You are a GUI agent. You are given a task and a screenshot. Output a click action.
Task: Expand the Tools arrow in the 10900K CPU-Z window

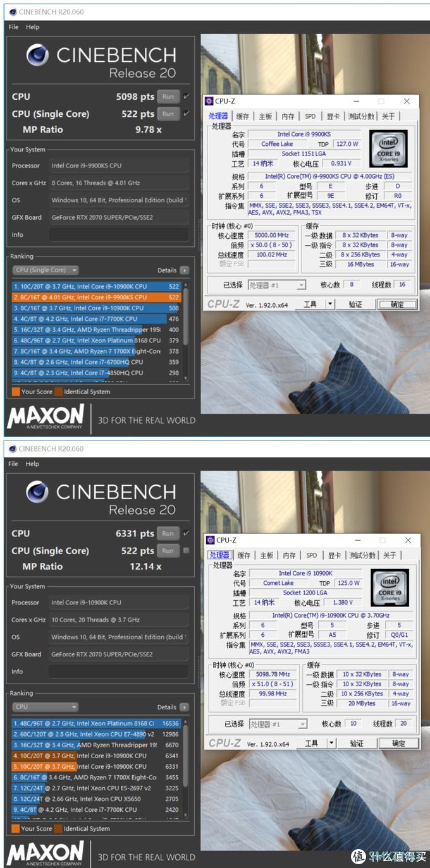click(x=331, y=743)
